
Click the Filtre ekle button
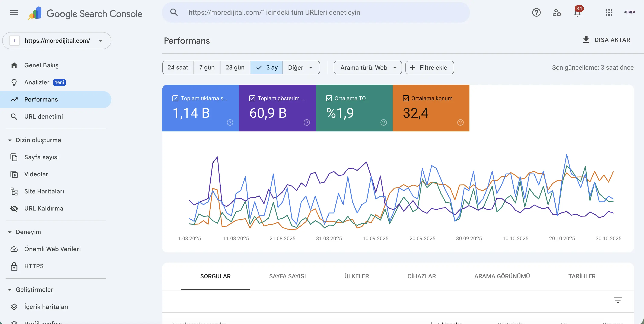pyautogui.click(x=429, y=68)
